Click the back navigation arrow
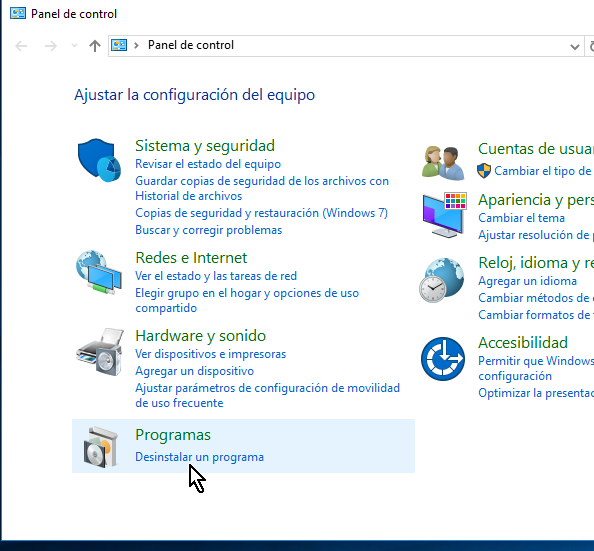Viewport: 594px width, 551px height. tap(21, 46)
